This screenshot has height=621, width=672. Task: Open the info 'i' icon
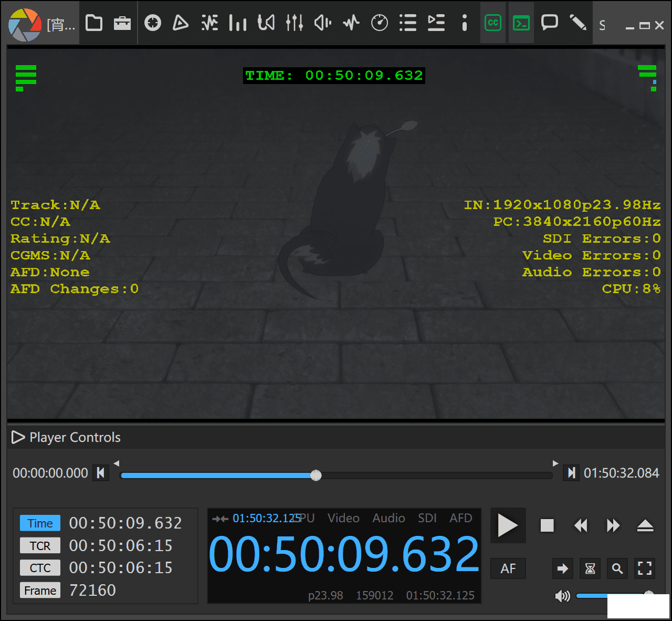point(465,23)
